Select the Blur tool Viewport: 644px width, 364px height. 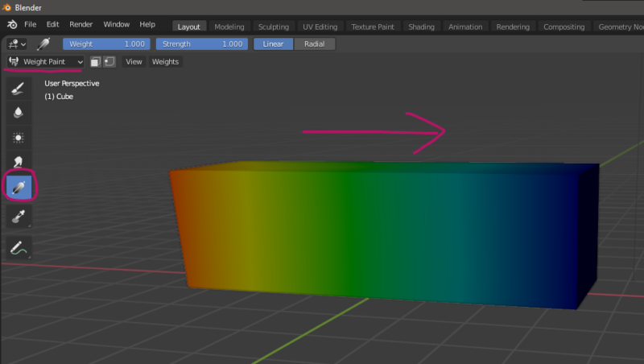[x=18, y=113]
